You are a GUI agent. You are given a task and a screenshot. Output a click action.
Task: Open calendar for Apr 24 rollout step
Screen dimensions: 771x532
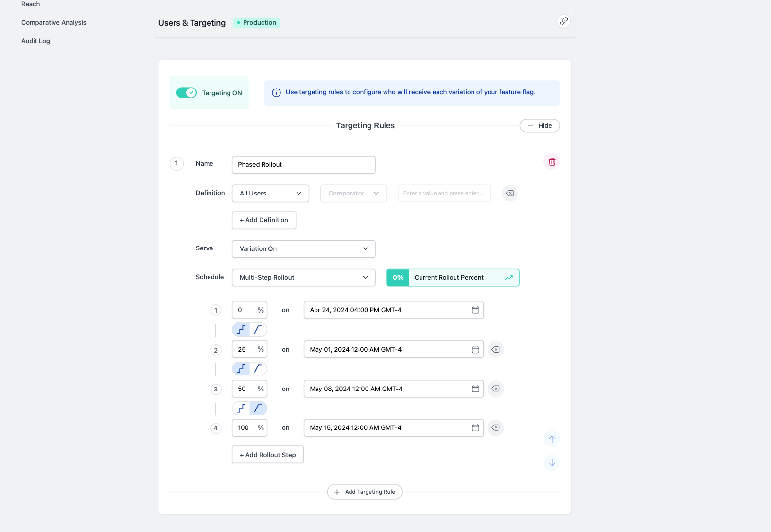coord(475,310)
